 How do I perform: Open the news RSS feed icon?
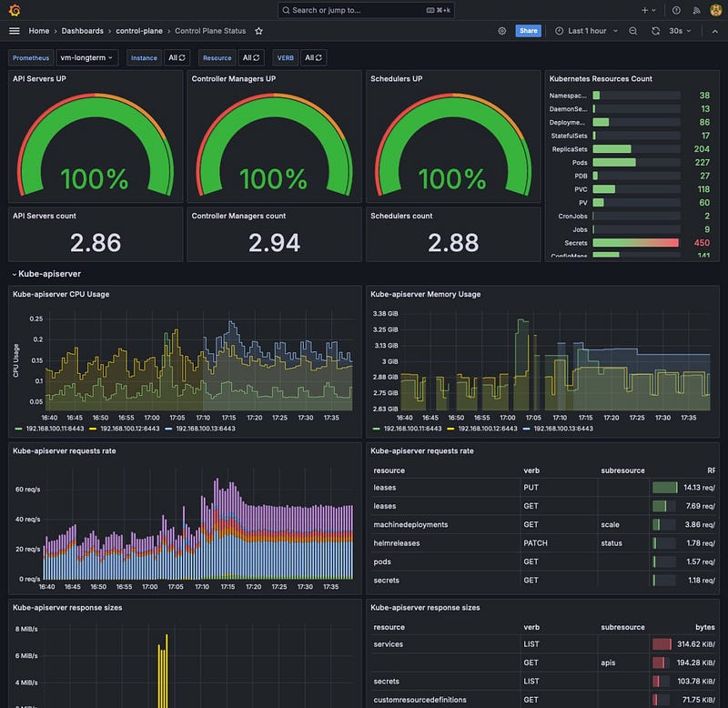pos(696,10)
